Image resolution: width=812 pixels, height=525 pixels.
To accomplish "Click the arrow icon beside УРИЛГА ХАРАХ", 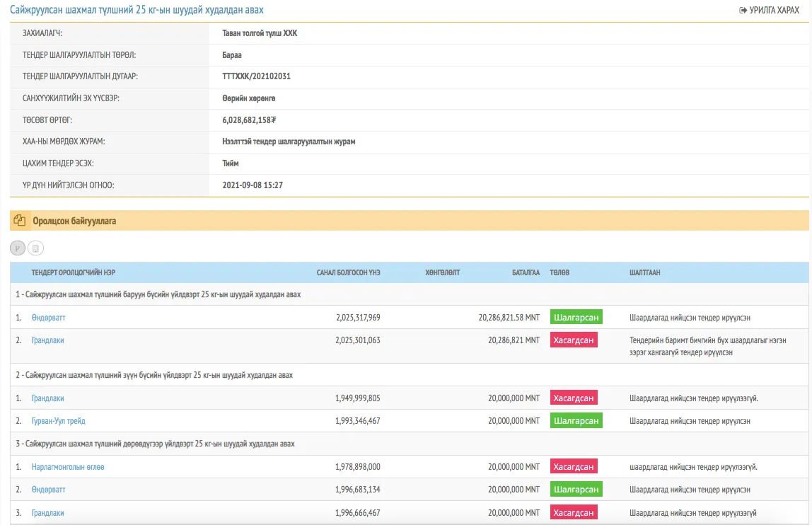I will [743, 10].
